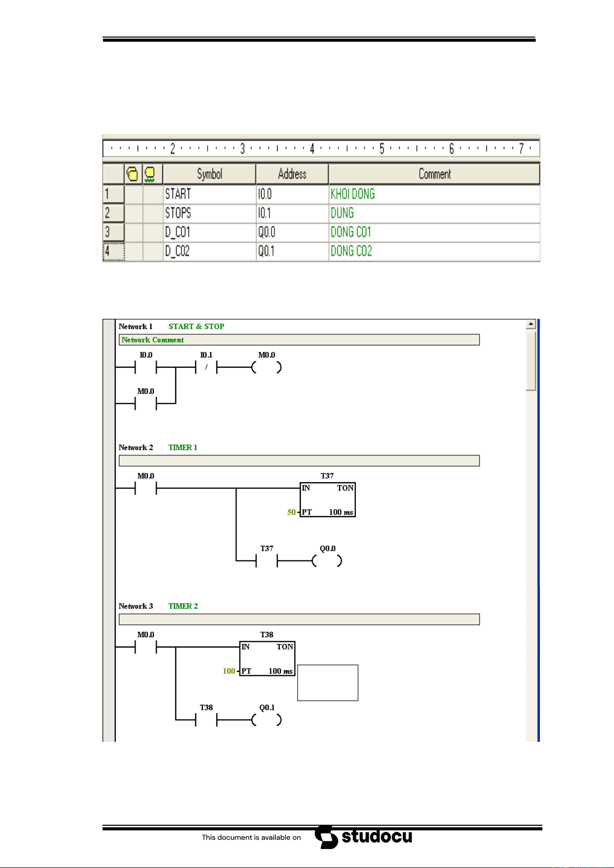Click the START symbol cell
The width and height of the screenshot is (614, 868).
209,194
